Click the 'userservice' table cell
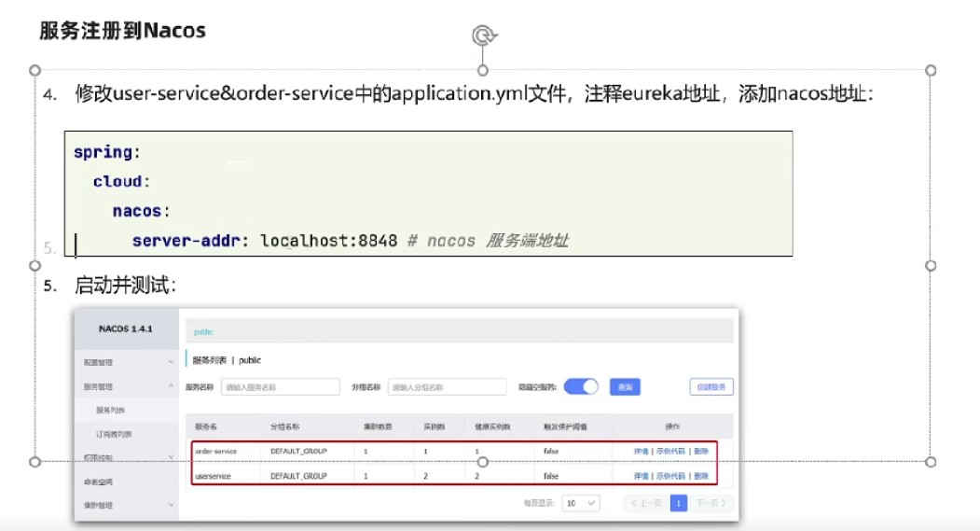The height and width of the screenshot is (531, 980). pos(214,476)
